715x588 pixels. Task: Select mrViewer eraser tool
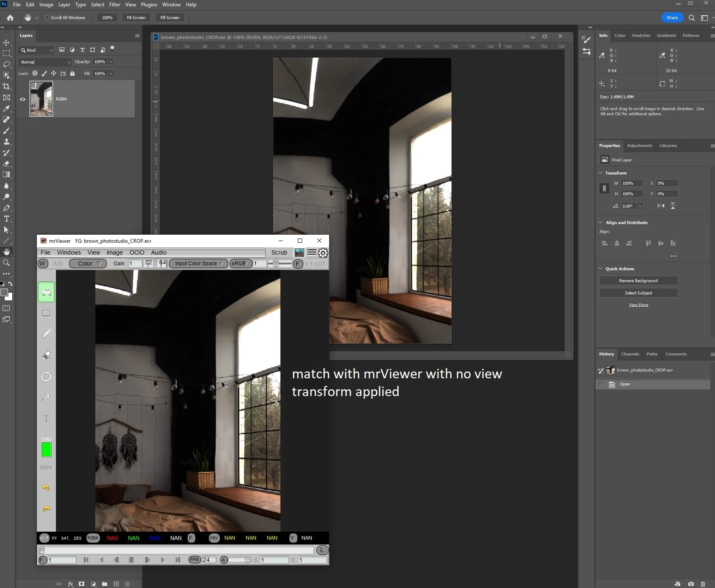point(47,355)
